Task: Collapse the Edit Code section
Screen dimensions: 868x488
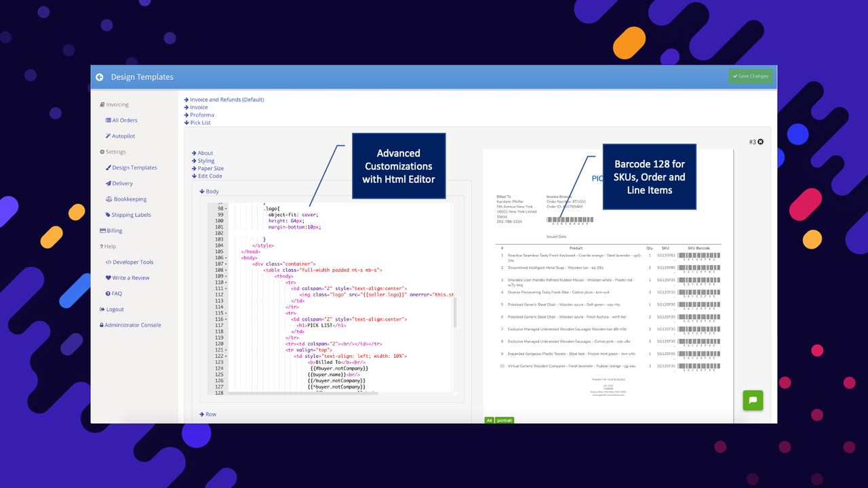Action: point(207,176)
